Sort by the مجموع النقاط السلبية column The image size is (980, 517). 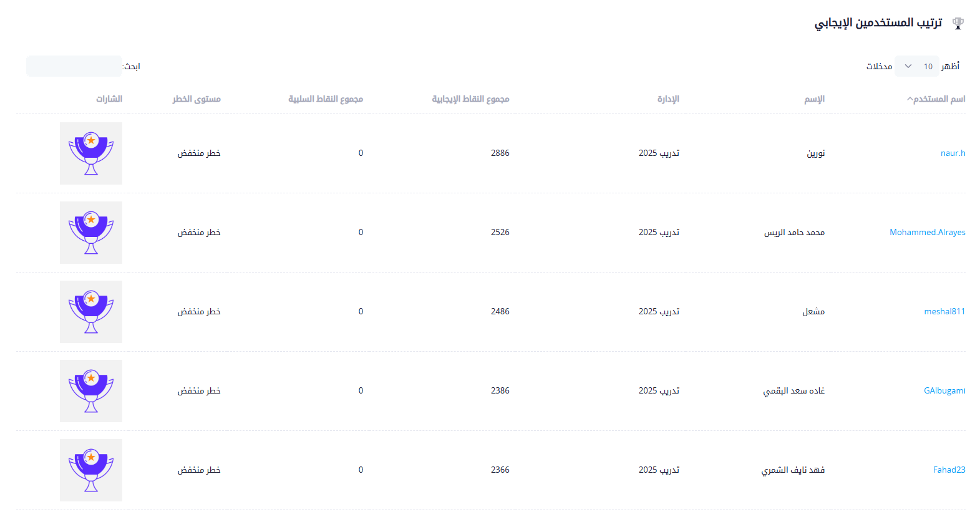[x=326, y=99]
